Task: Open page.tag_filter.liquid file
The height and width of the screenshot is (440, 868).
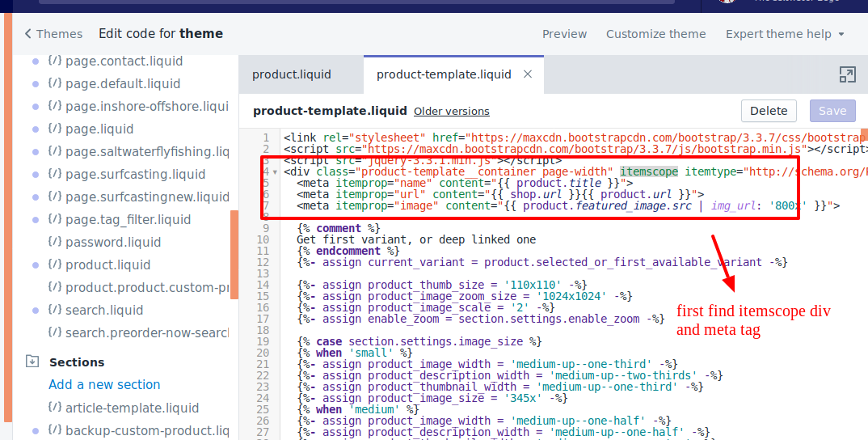Action: [x=129, y=220]
